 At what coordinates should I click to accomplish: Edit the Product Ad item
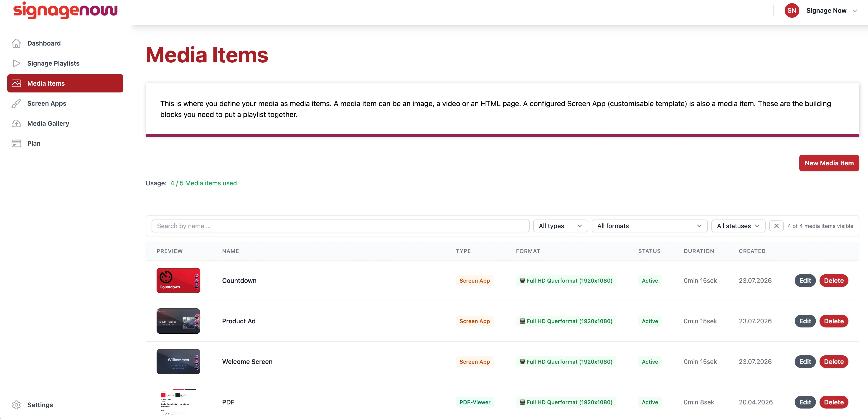pos(805,321)
